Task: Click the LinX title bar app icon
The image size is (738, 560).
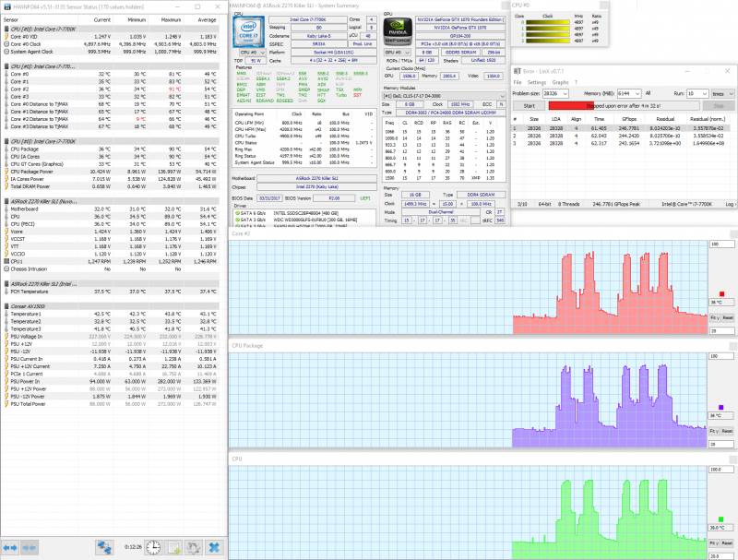Action: point(517,71)
